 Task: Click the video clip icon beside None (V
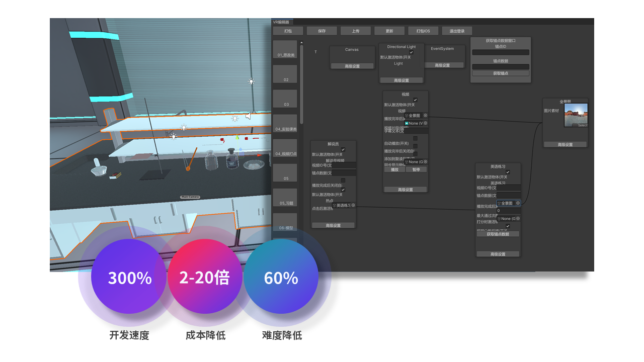click(x=407, y=123)
